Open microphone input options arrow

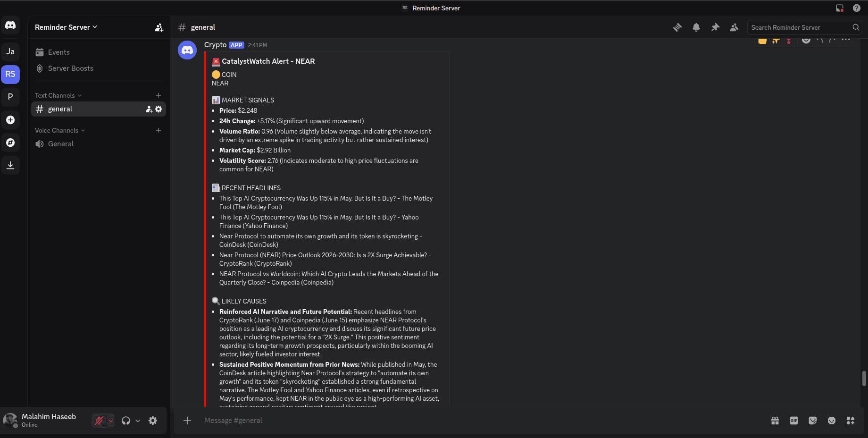[x=111, y=421]
